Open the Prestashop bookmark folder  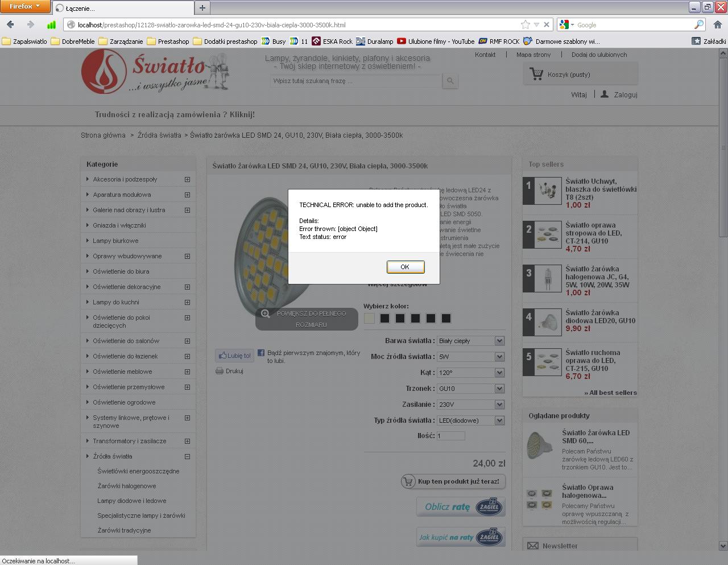click(168, 41)
